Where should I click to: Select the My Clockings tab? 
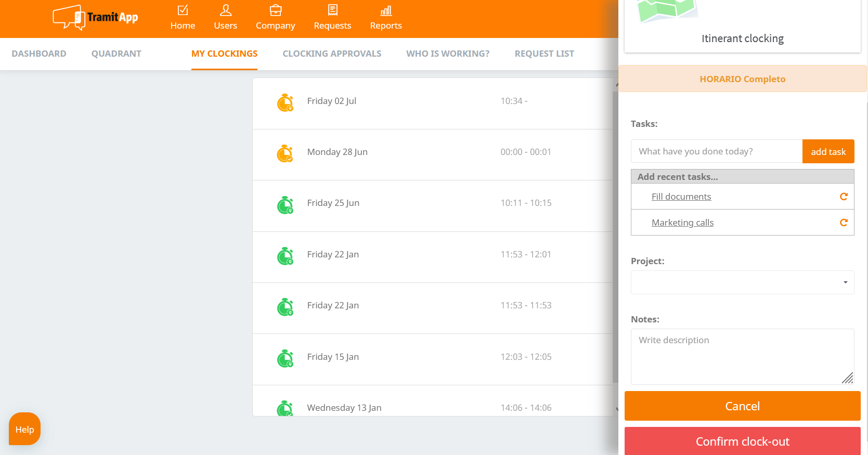coord(224,54)
